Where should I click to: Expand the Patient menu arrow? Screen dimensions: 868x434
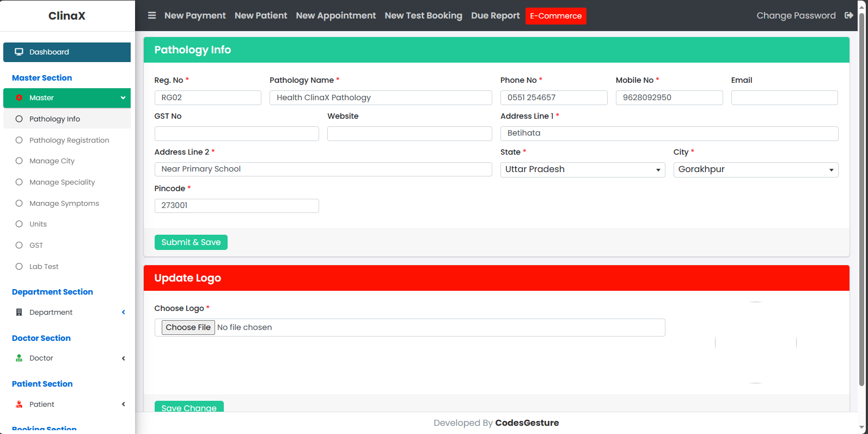pyautogui.click(x=124, y=405)
